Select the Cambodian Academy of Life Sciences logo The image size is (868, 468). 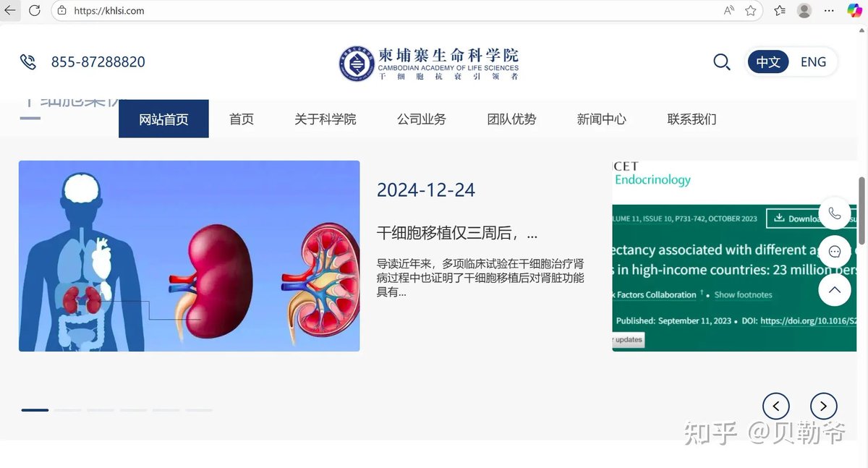pos(355,62)
